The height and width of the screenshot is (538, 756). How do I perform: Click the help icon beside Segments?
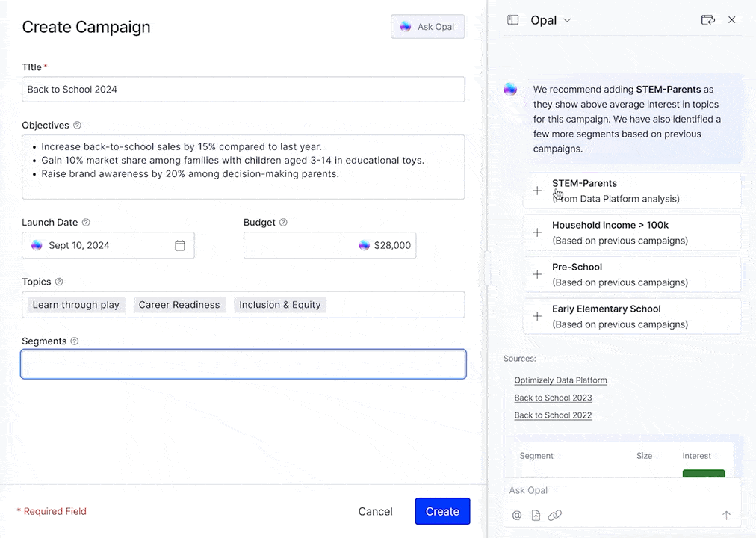point(75,341)
